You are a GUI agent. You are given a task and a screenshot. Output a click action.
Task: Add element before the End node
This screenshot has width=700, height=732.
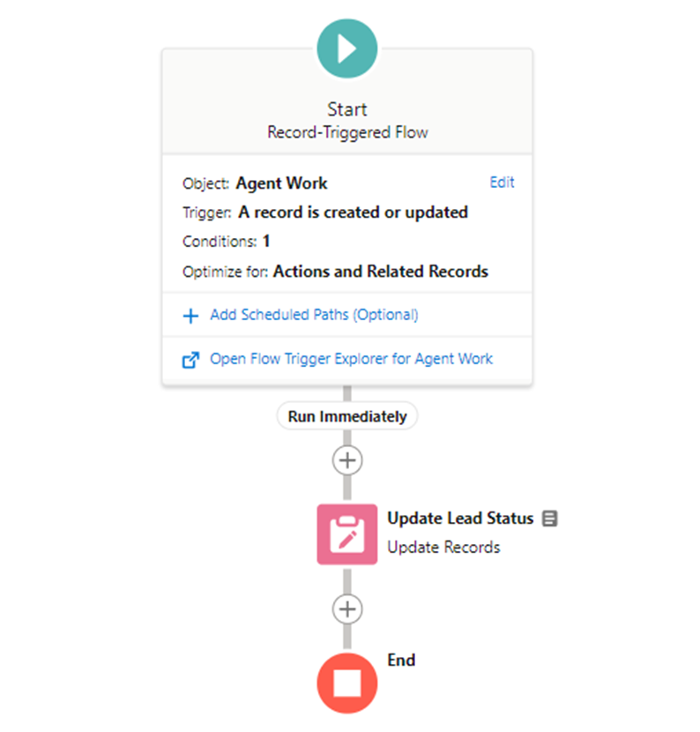346,609
